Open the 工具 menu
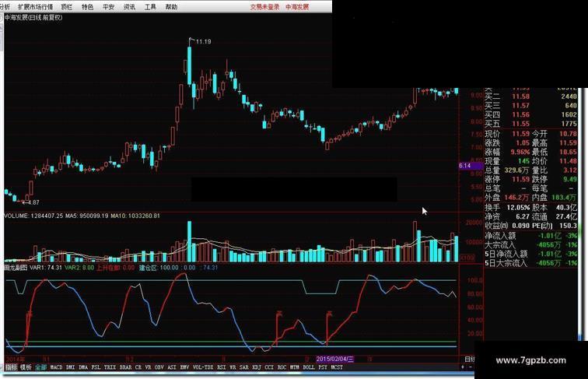588x379 pixels. click(150, 7)
